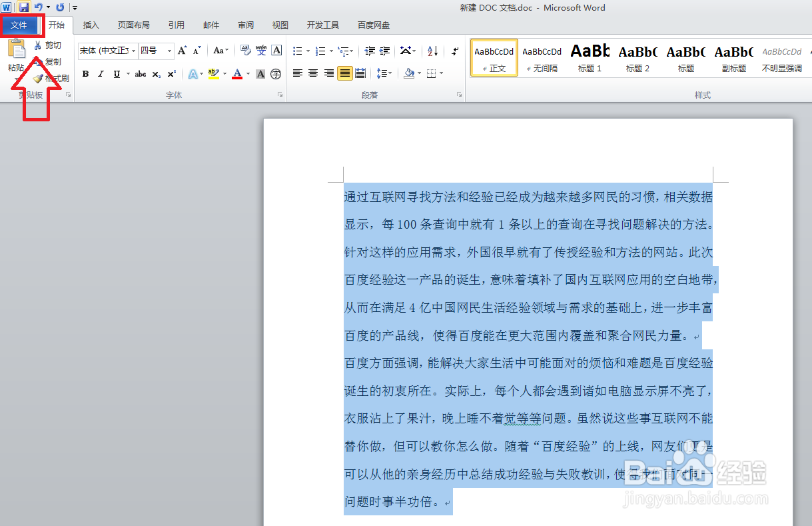Open the Word application icon menu

pyautogui.click(x=6, y=7)
